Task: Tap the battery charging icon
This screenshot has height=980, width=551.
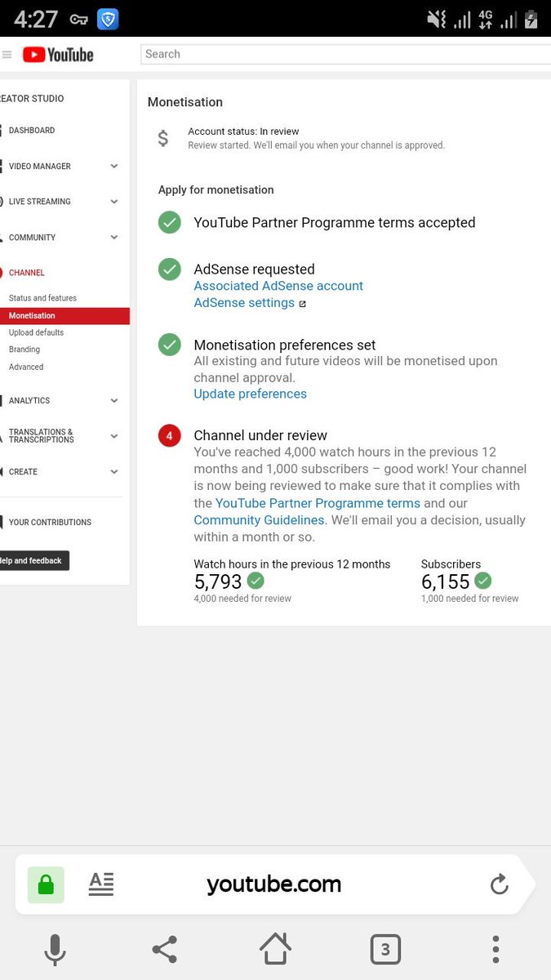Action: click(x=531, y=19)
